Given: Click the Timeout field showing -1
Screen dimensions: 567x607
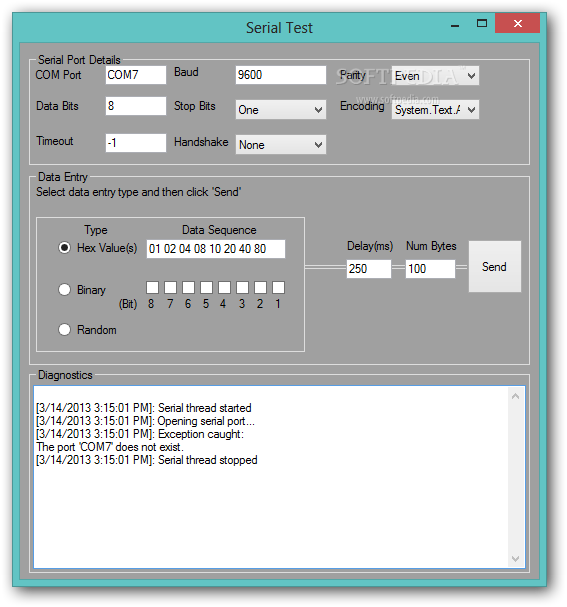Looking at the screenshot, I should tap(136, 143).
